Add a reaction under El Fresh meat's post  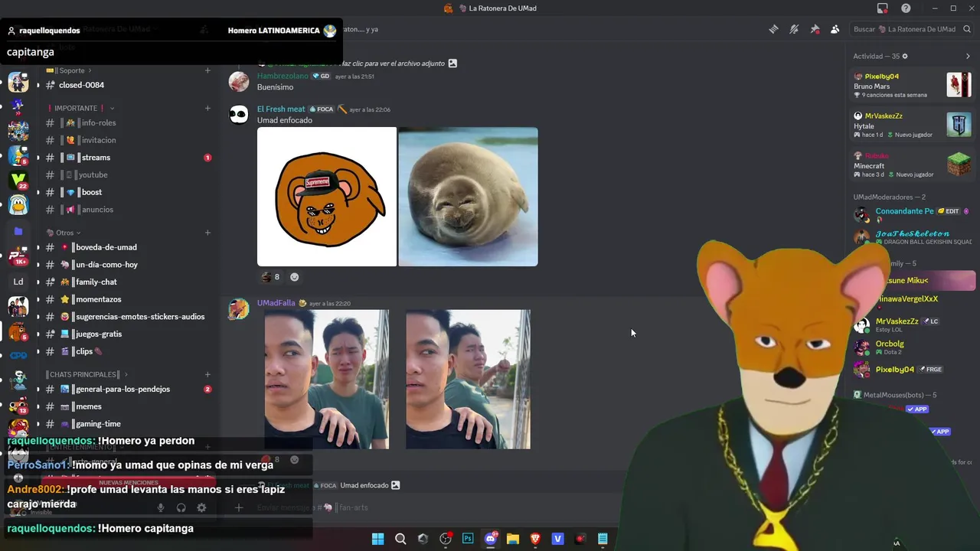295,277
